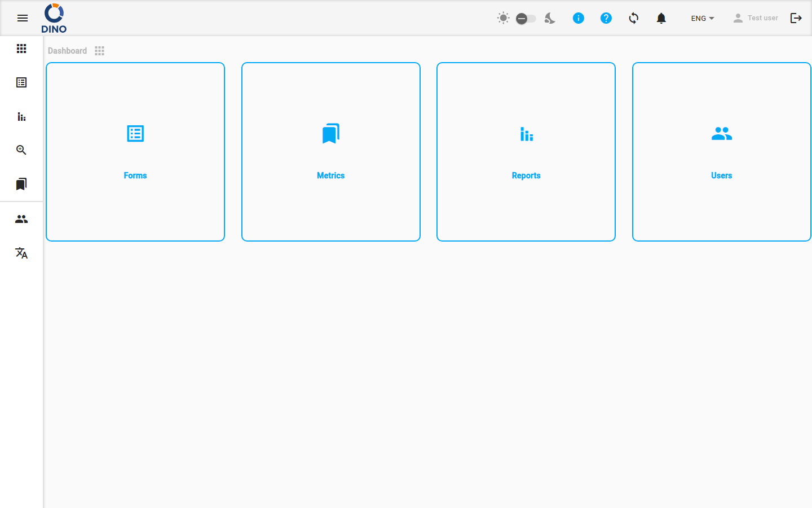The height and width of the screenshot is (508, 812).
Task: Open Reports from the sidebar chart icon
Action: click(21, 116)
